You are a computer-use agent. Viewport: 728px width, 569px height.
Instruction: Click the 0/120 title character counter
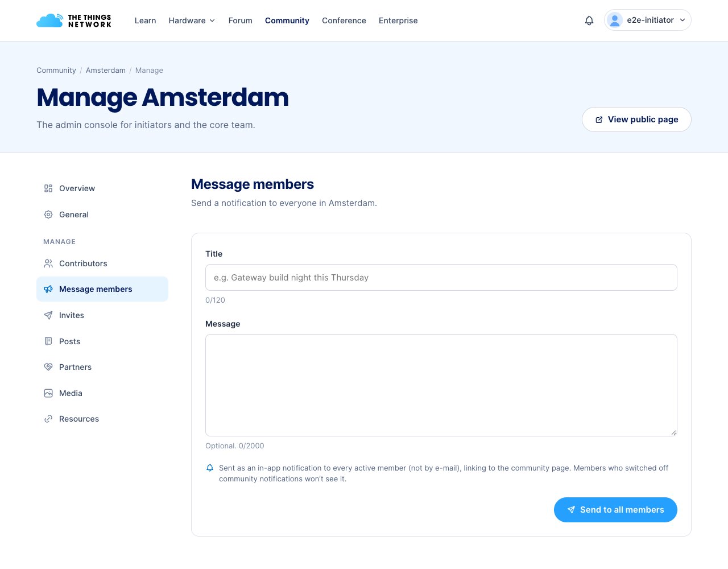[215, 300]
